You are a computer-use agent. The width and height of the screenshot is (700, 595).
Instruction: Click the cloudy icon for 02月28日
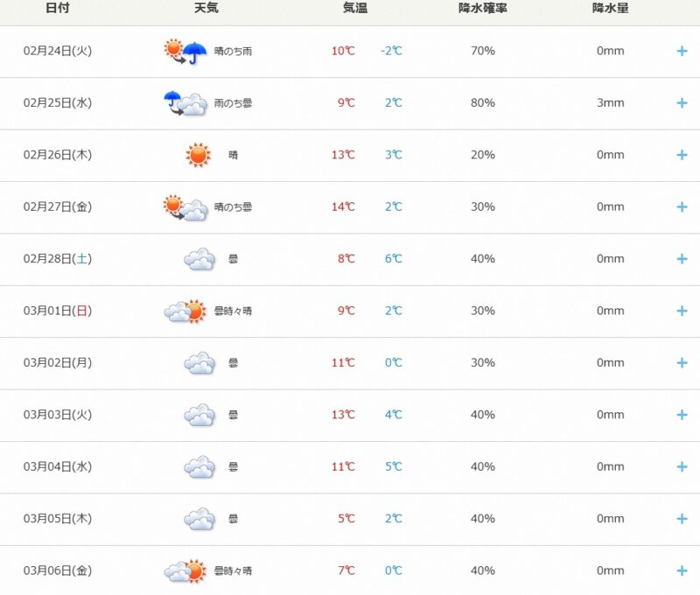tap(199, 259)
